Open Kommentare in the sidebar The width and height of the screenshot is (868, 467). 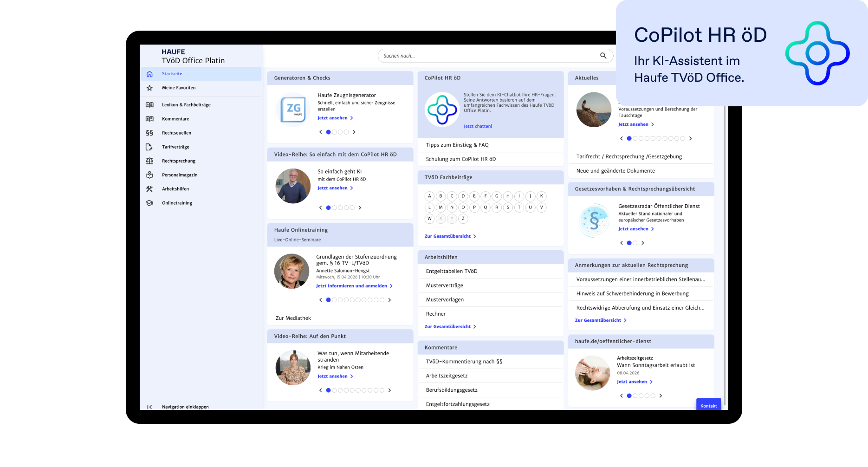pos(175,119)
